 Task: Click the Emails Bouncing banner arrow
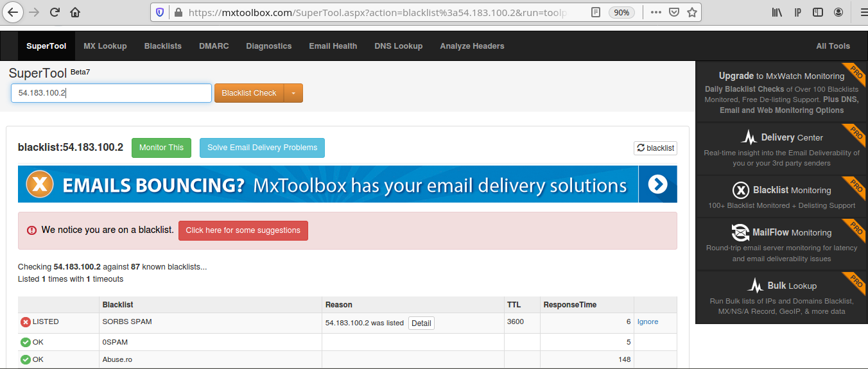[657, 184]
